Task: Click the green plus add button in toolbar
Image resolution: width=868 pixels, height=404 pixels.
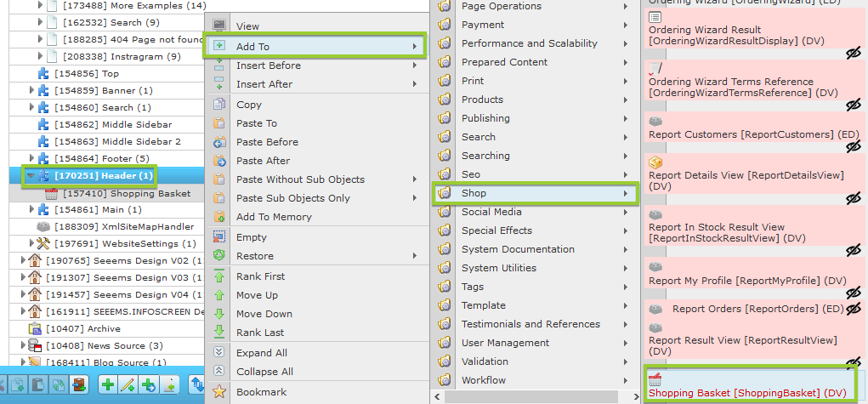Action: click(108, 385)
